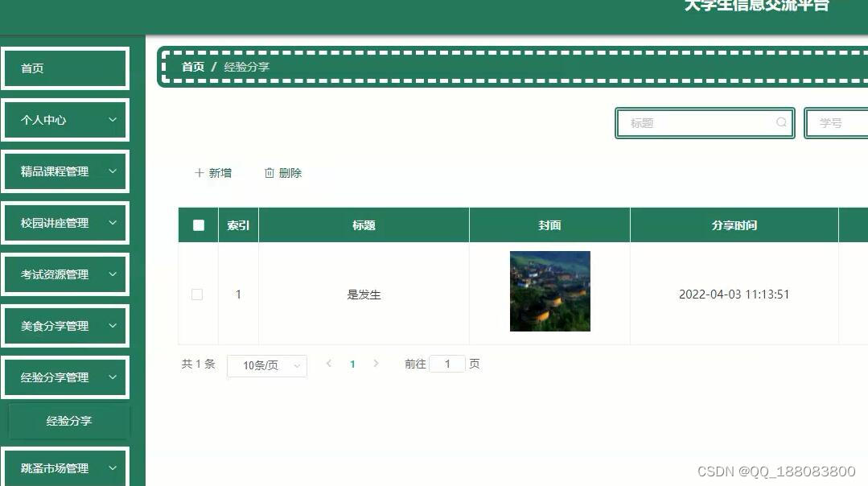868x486 pixels.
Task: Expand the 美食分享管理 sidebar menu
Action: point(65,326)
